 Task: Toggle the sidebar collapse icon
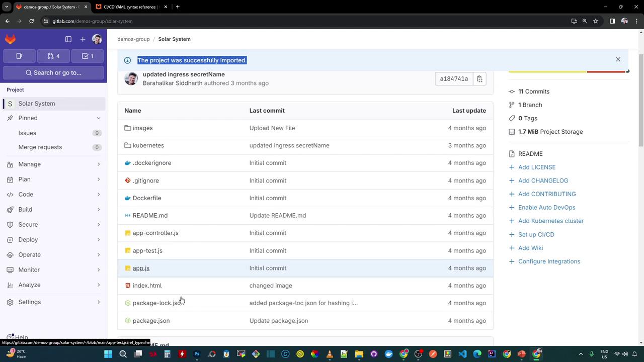click(x=68, y=39)
